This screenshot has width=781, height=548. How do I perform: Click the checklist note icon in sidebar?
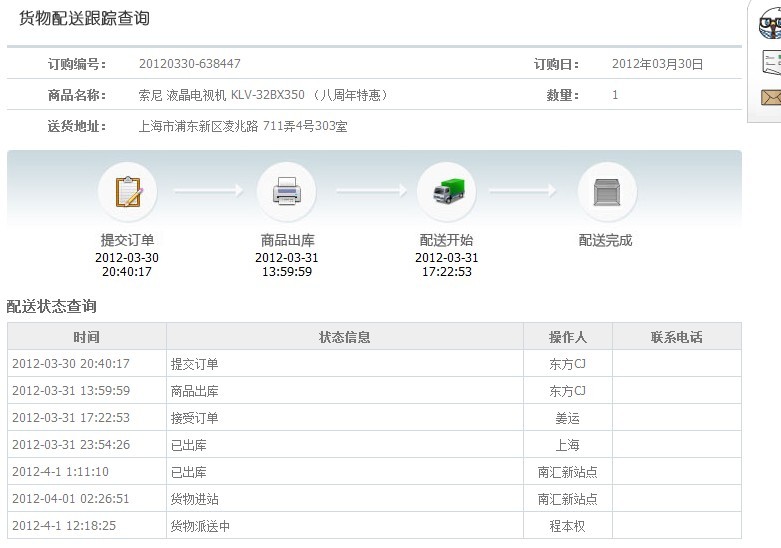coord(772,62)
